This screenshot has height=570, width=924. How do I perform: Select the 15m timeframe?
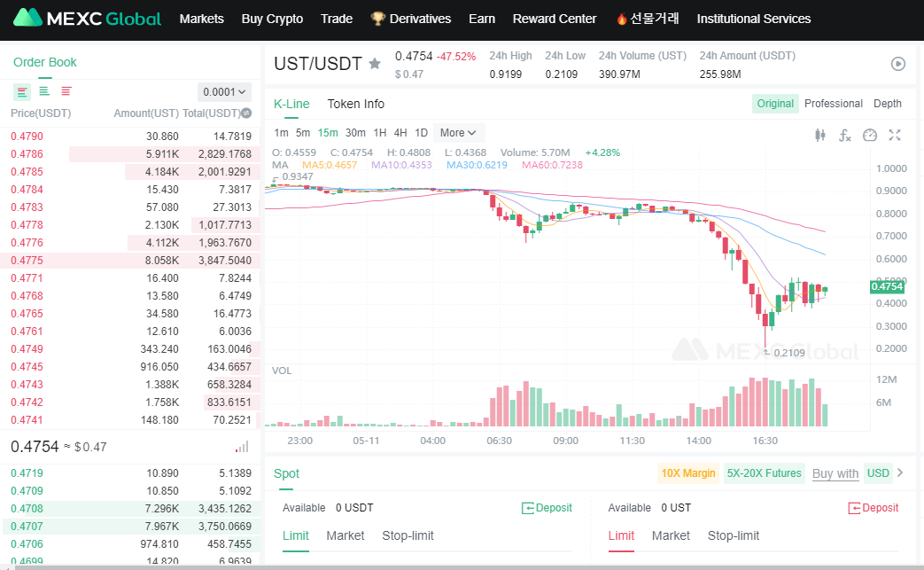pyautogui.click(x=329, y=133)
